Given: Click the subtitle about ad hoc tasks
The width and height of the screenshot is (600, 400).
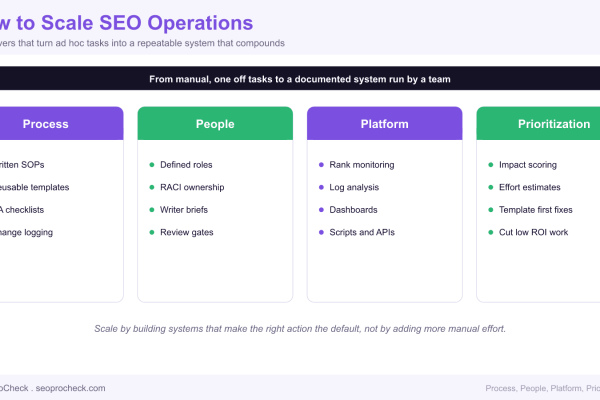Looking at the screenshot, I should tap(142, 43).
